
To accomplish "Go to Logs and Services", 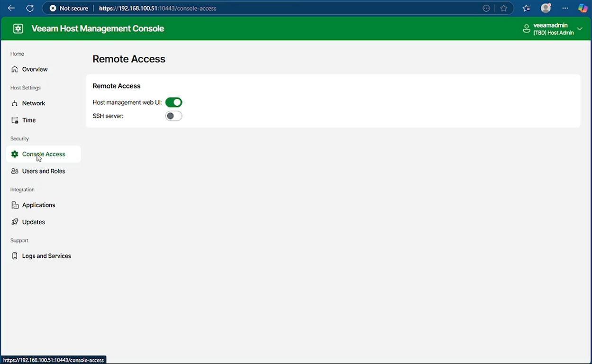I will (46, 256).
